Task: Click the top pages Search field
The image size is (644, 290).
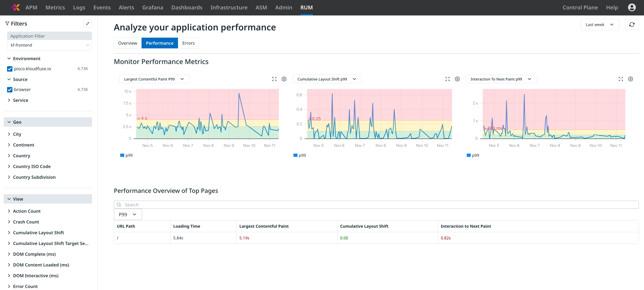Action: click(376, 205)
